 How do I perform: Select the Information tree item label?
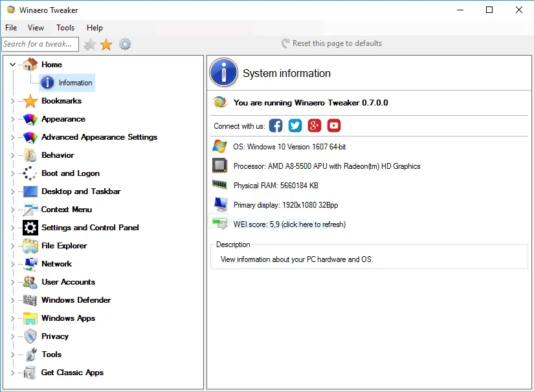[x=75, y=83]
